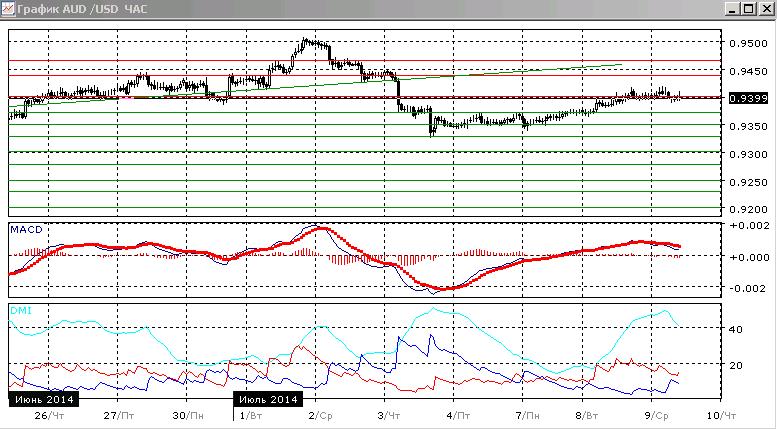Click the DMI scale value 40

pyautogui.click(x=736, y=329)
